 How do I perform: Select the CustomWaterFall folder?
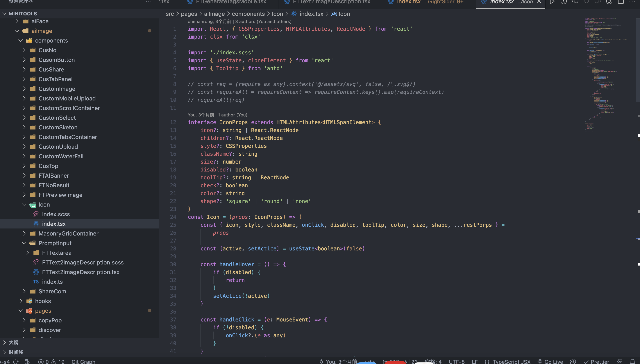coord(79,157)
